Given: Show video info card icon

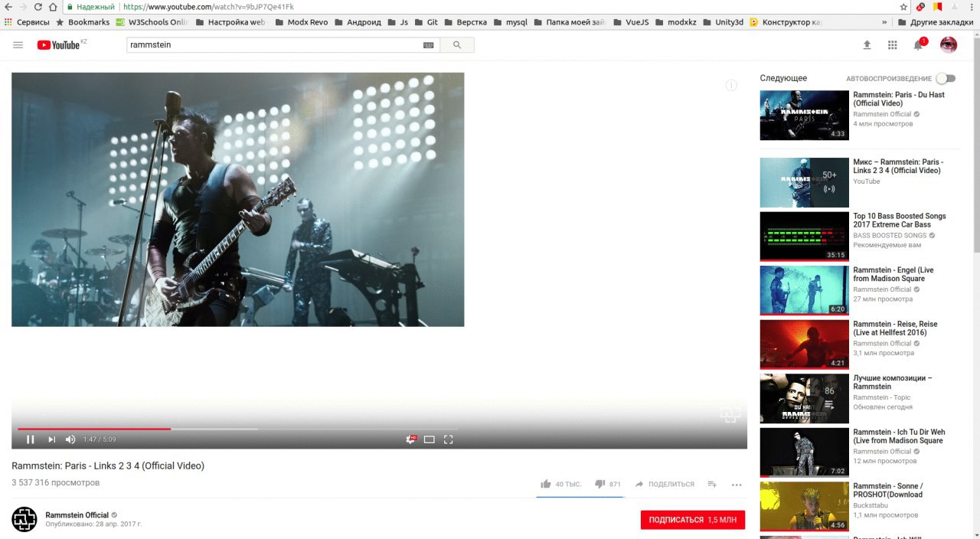Looking at the screenshot, I should [x=731, y=85].
